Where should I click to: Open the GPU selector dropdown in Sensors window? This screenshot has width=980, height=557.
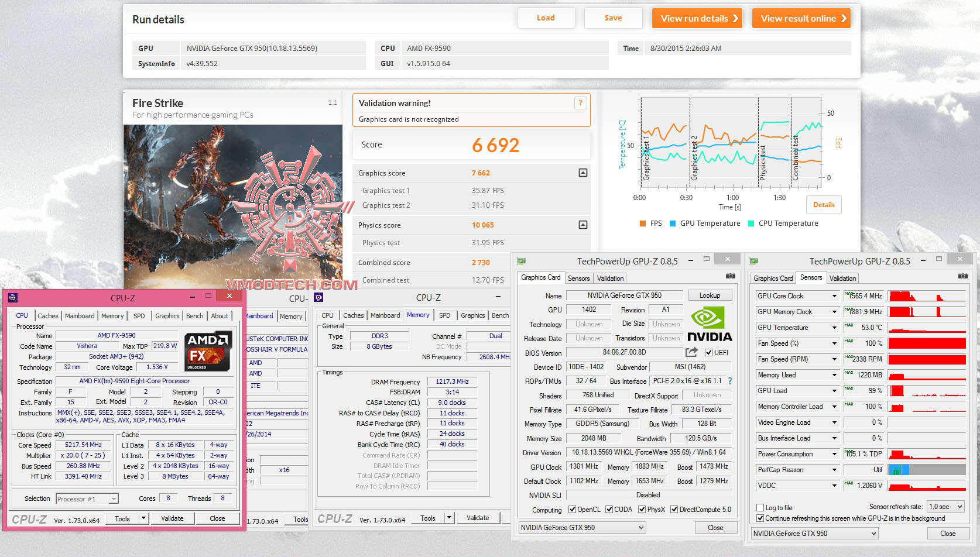[x=815, y=534]
